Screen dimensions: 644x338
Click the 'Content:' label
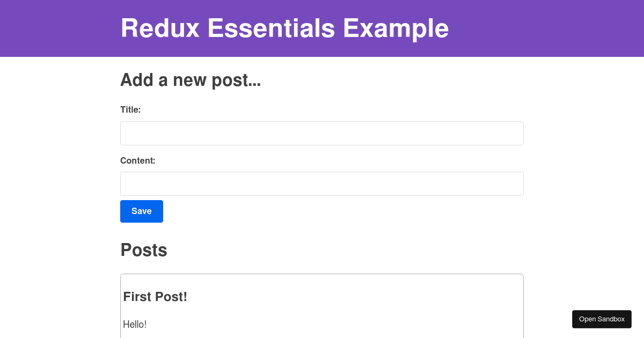coord(138,160)
